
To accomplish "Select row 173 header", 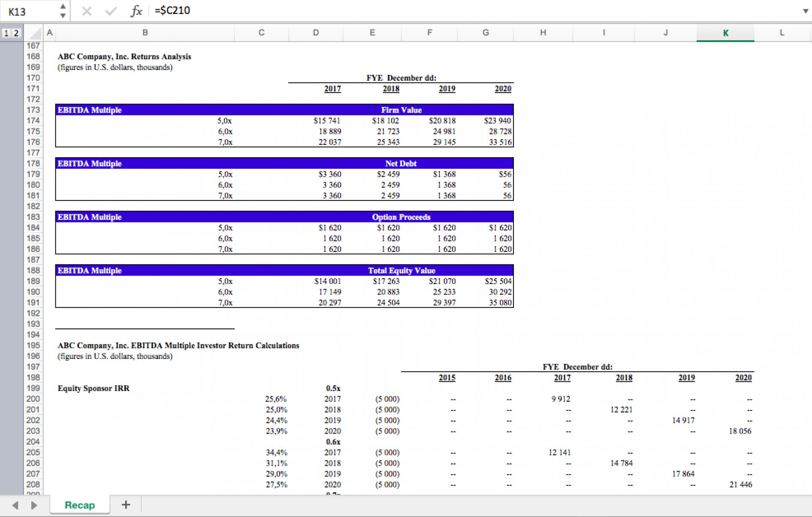I will (x=33, y=110).
